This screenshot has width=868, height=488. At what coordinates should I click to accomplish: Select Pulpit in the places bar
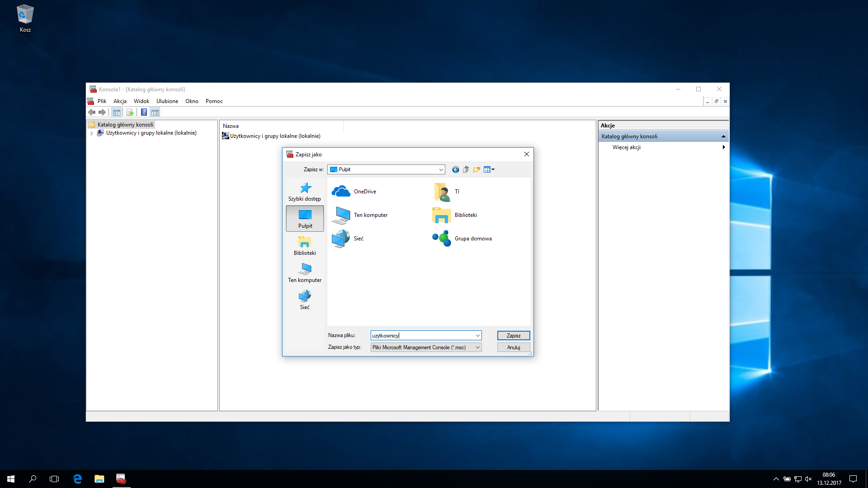[x=305, y=219]
